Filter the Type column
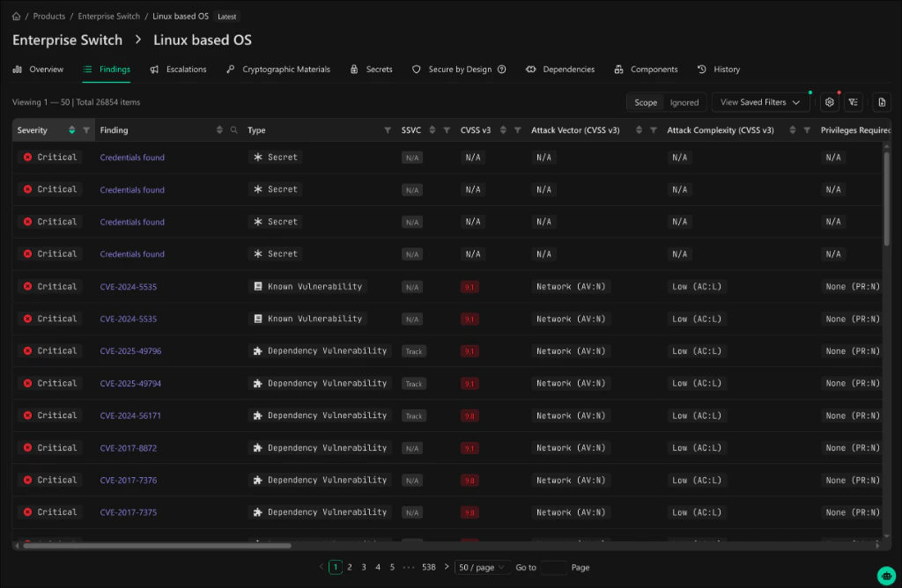902x588 pixels. [x=388, y=130]
